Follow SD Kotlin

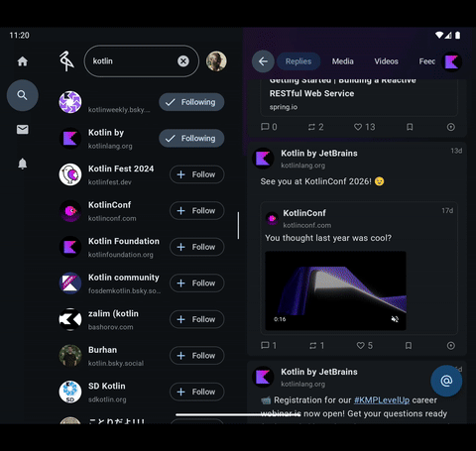(x=197, y=392)
